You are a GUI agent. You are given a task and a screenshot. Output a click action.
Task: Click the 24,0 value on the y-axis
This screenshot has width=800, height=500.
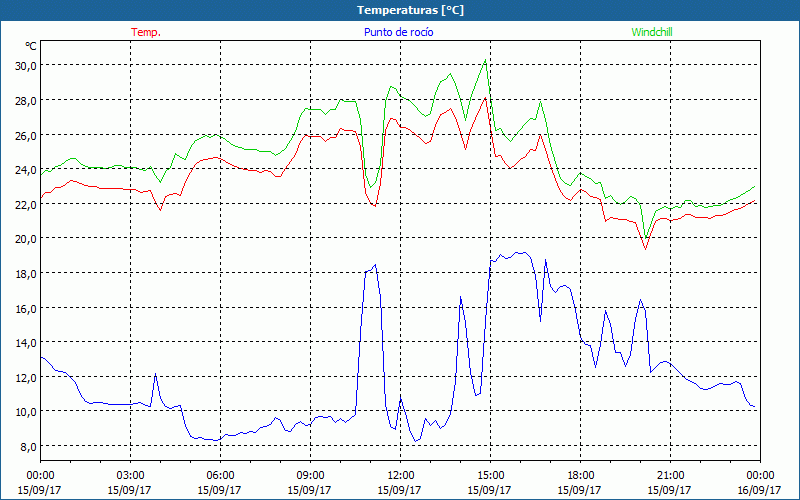tap(26, 170)
